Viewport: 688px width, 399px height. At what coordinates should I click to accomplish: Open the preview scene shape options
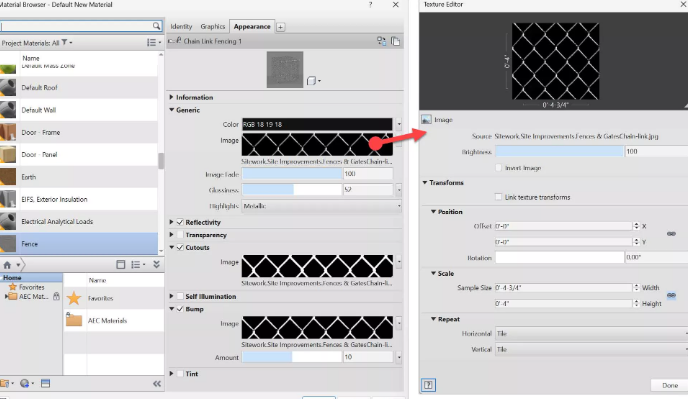[x=313, y=81]
